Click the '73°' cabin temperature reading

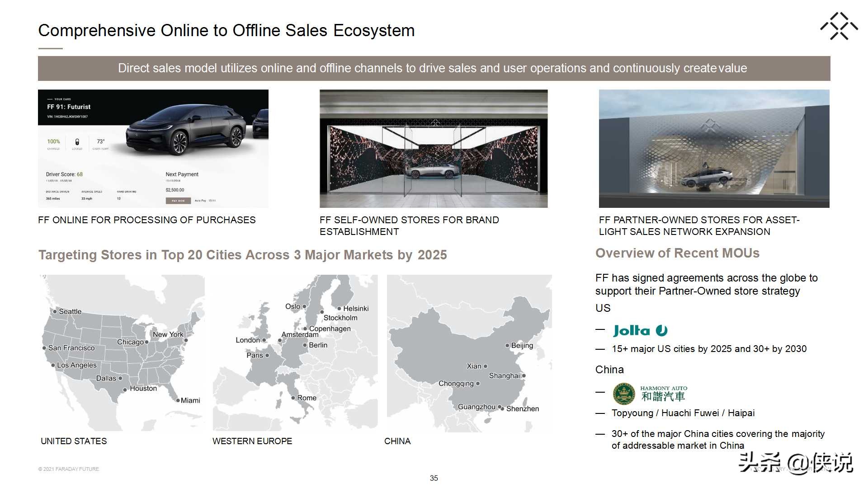tap(100, 141)
